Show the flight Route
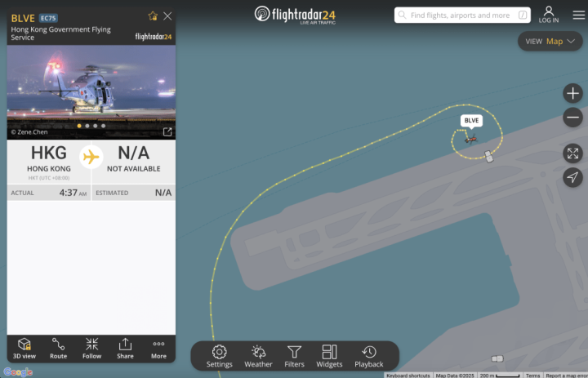This screenshot has width=588, height=378. pyautogui.click(x=58, y=349)
